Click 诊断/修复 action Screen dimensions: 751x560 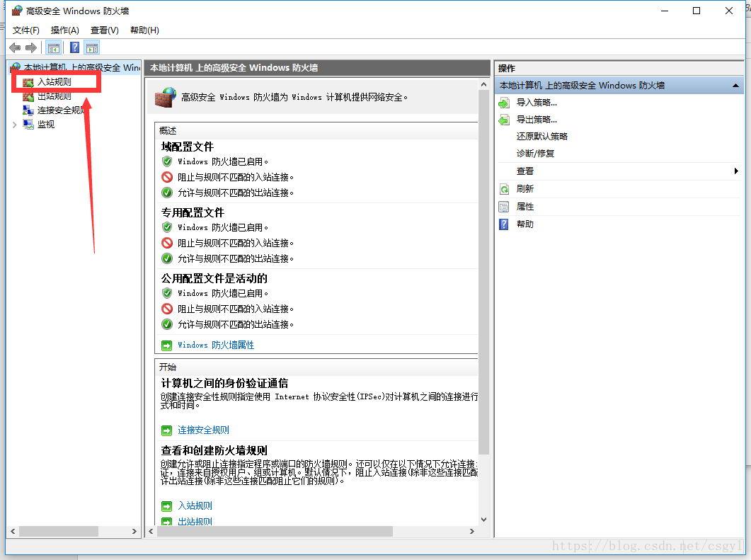535,154
